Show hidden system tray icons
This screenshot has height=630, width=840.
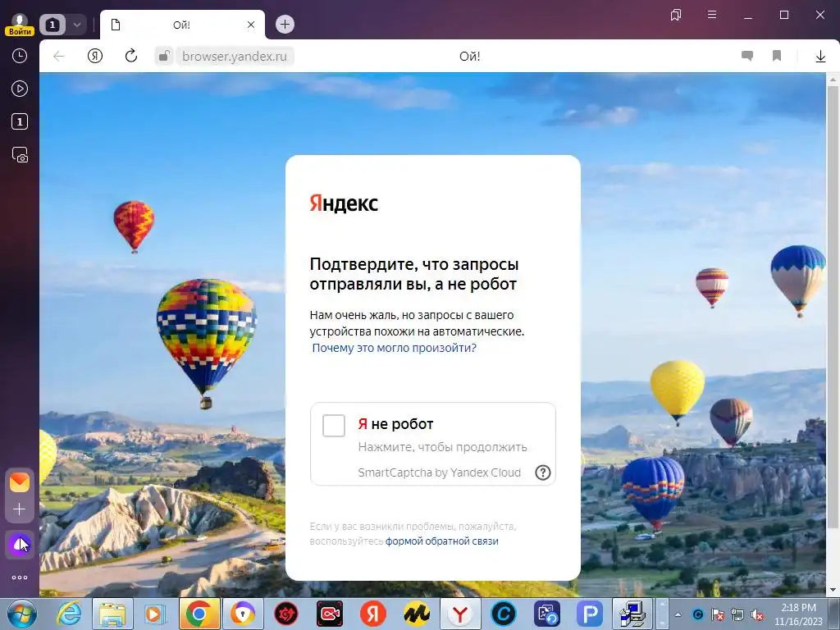coord(678,614)
